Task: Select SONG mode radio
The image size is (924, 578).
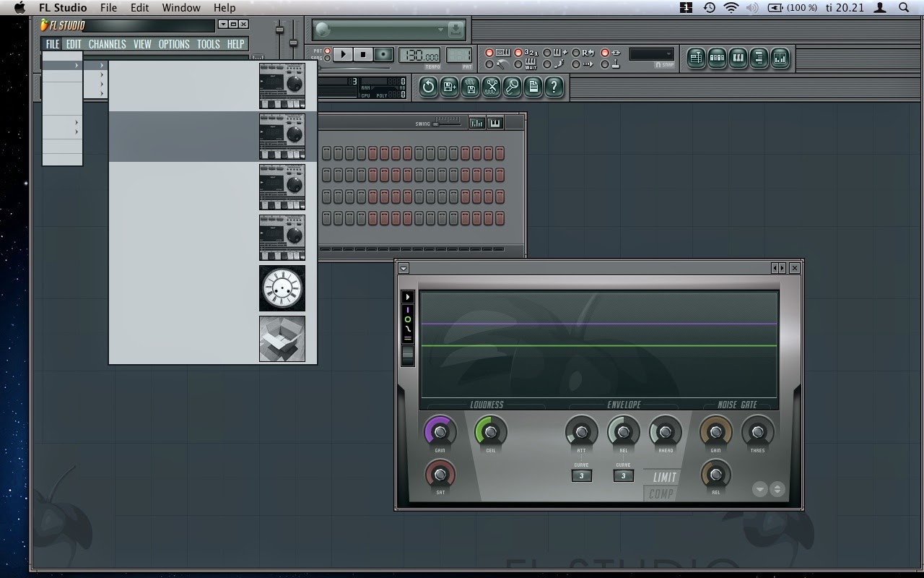Action: click(x=327, y=59)
